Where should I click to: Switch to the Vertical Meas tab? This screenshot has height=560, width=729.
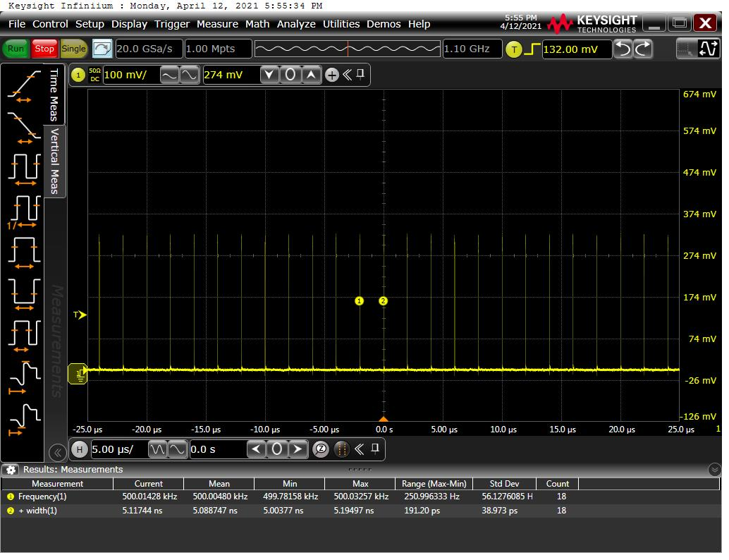54,162
